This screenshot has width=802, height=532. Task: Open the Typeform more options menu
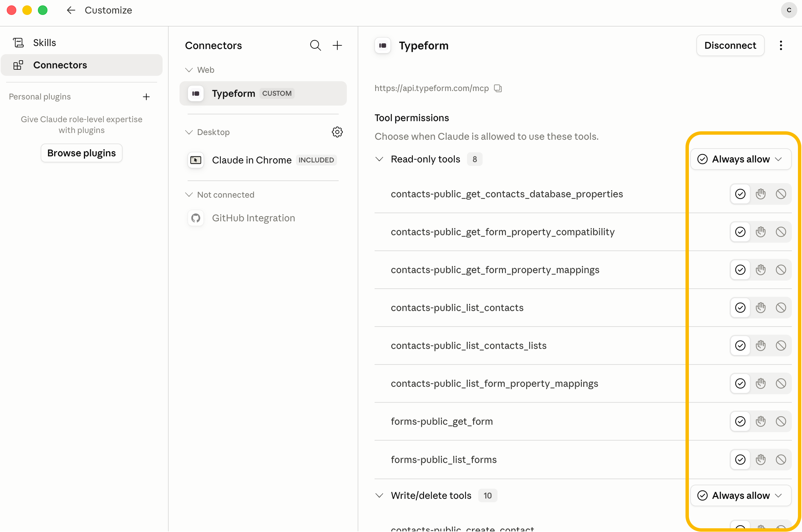pos(781,45)
